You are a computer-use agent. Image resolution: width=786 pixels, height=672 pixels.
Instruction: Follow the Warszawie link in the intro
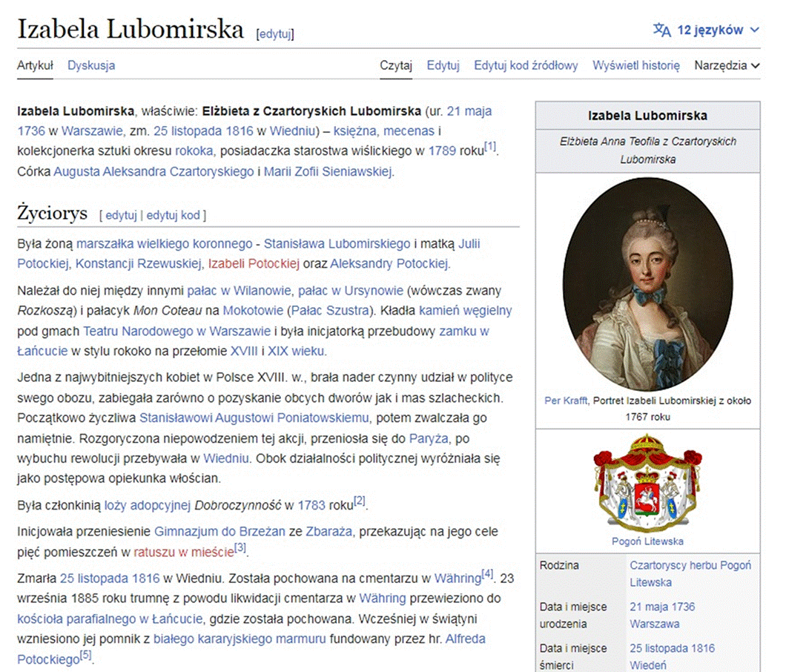pyautogui.click(x=92, y=131)
